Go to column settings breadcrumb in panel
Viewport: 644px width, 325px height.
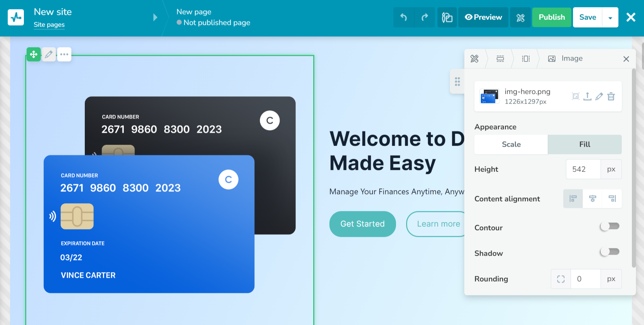click(x=526, y=59)
